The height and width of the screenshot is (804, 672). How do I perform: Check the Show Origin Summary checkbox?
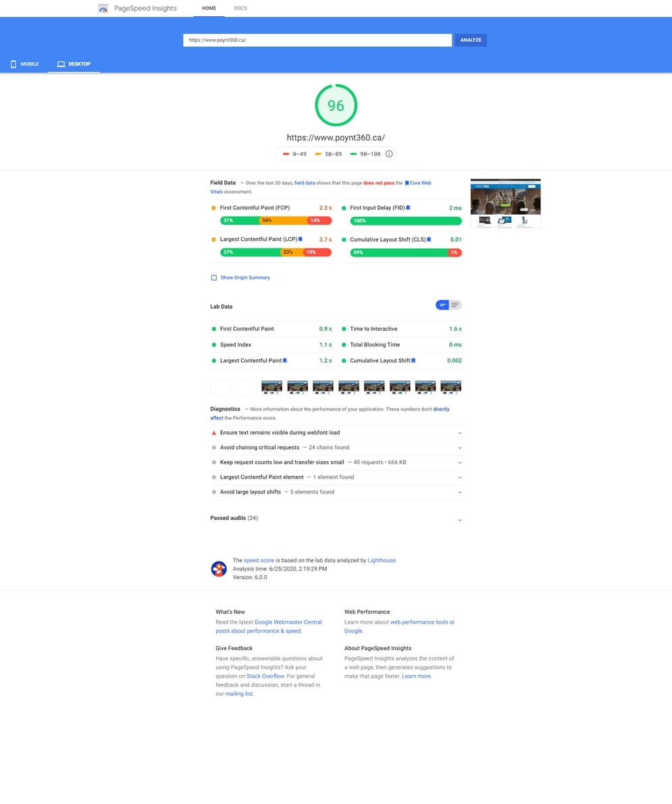[x=214, y=277]
